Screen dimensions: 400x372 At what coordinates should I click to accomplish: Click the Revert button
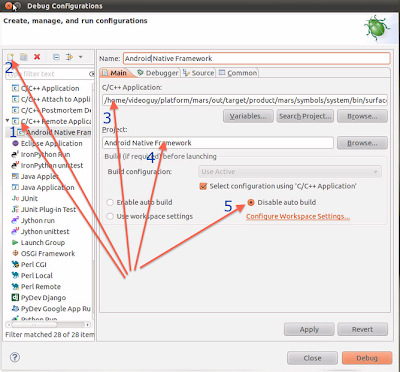362,329
